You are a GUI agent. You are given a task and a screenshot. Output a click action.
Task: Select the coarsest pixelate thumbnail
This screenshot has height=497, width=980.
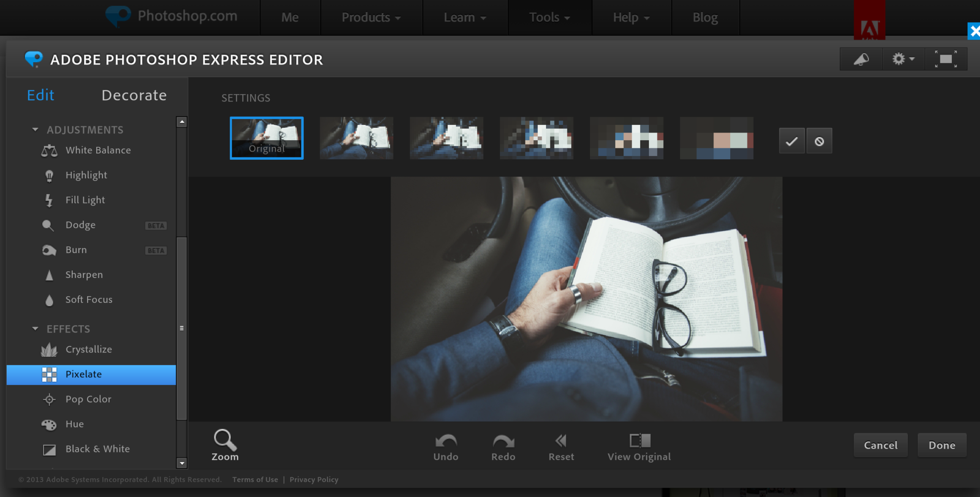716,138
